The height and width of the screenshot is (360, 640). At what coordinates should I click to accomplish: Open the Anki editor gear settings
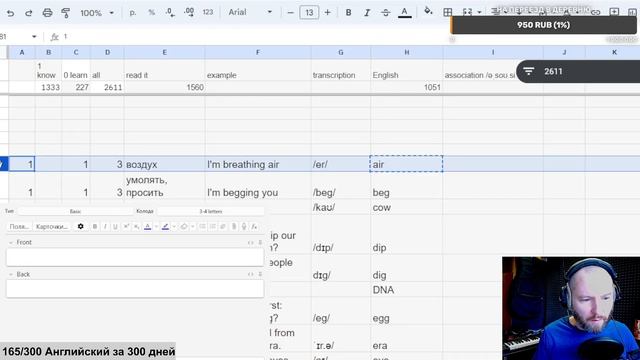click(x=80, y=227)
